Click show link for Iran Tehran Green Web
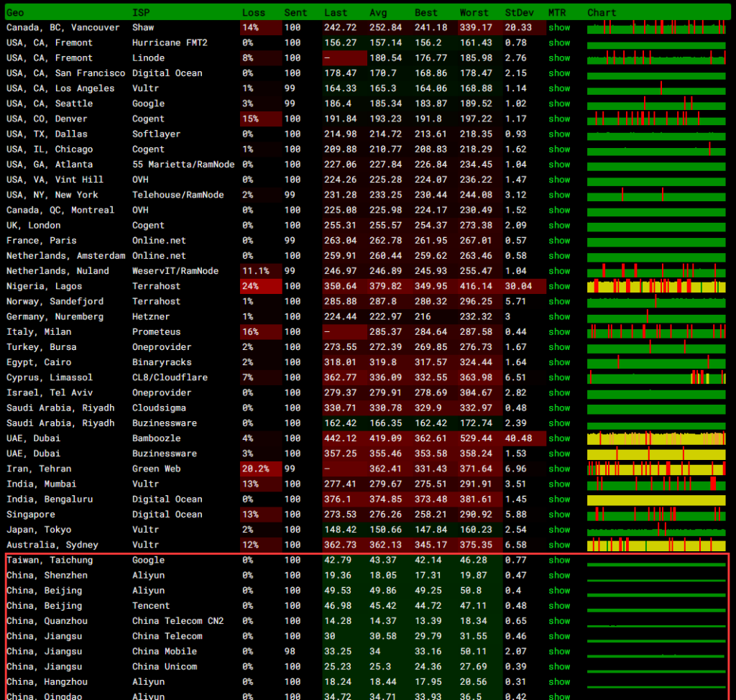Screen dimensions: 736x700 point(558,469)
